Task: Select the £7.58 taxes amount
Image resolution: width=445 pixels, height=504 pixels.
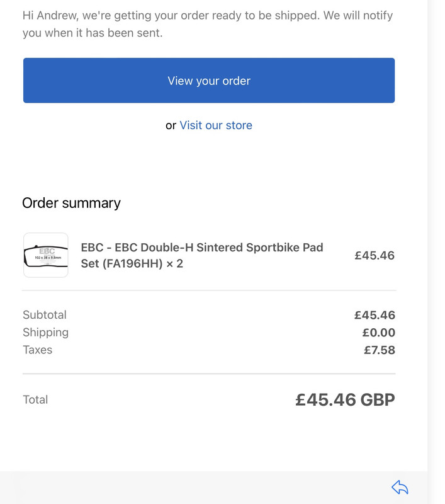Action: [379, 350]
